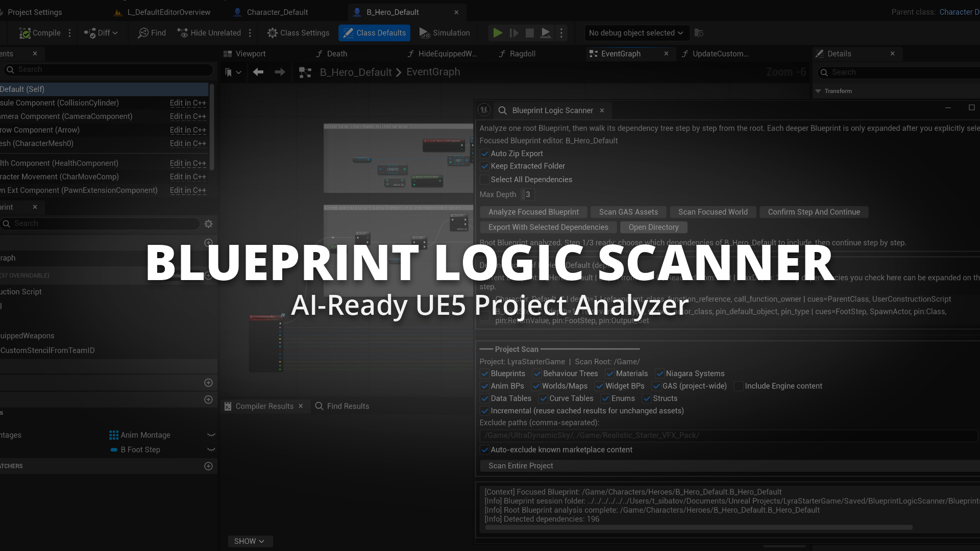Collapse the Transform section
The width and height of the screenshot is (980, 551).
coord(818,91)
